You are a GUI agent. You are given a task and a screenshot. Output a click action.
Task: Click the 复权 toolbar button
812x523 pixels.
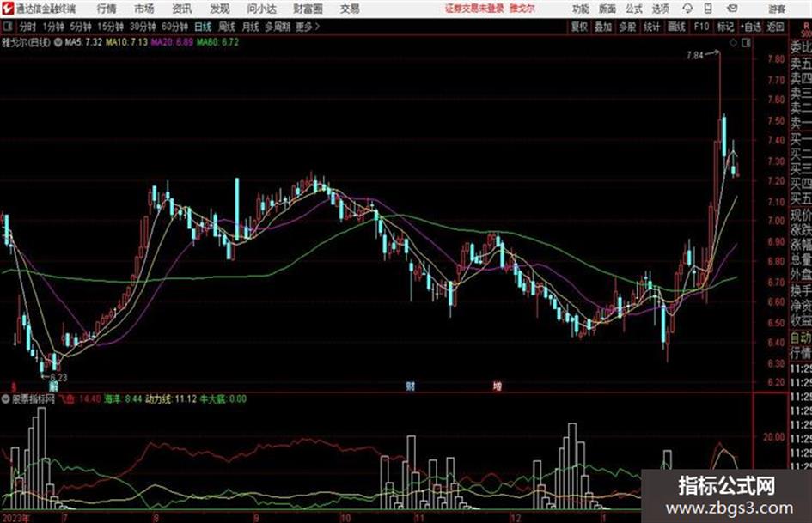pos(579,27)
